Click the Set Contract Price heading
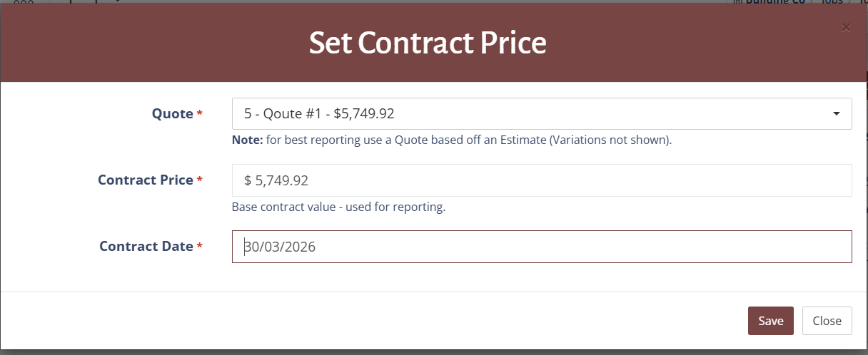The width and height of the screenshot is (868, 355). click(x=428, y=43)
